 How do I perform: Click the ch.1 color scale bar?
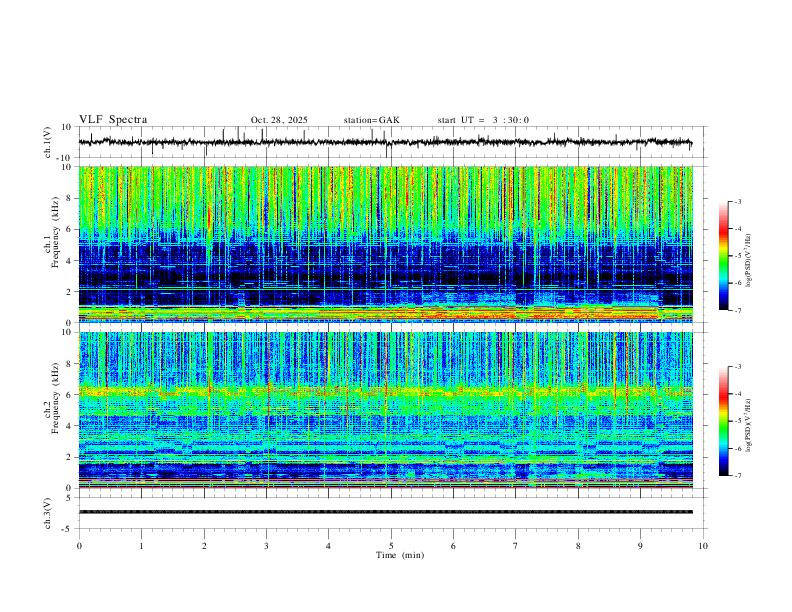[724, 256]
